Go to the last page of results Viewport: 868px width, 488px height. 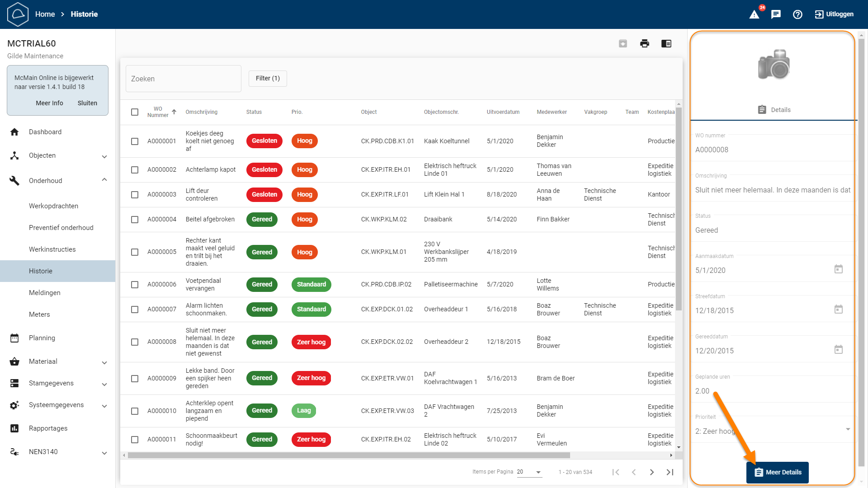point(670,472)
